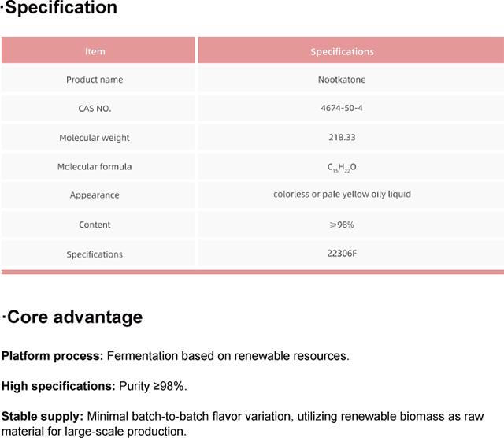Screen dimensions: 504x438
Task: Select the C15H22O formula cell
Action: pos(342,168)
